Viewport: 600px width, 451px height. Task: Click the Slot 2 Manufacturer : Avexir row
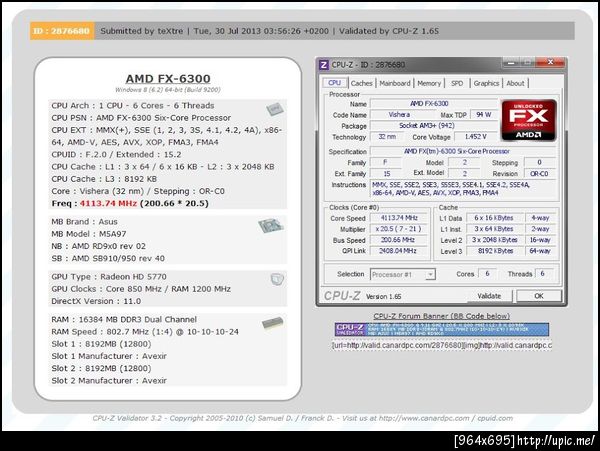[x=109, y=381]
